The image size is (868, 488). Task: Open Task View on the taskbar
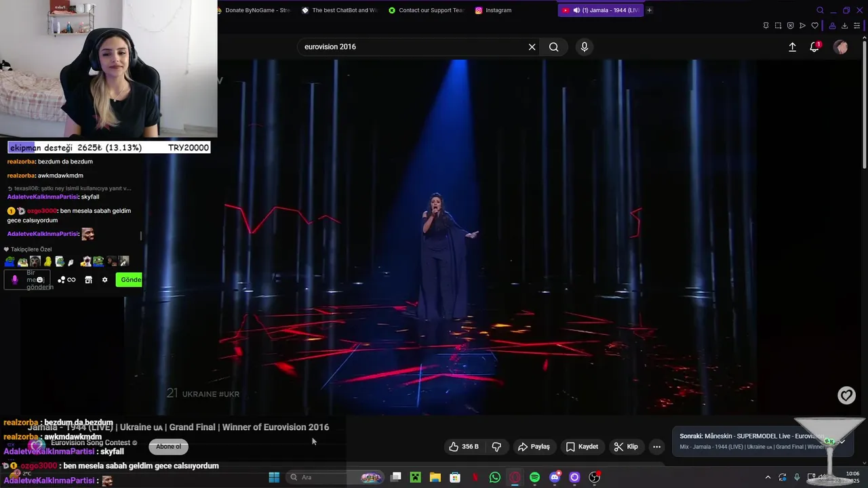pos(396,477)
